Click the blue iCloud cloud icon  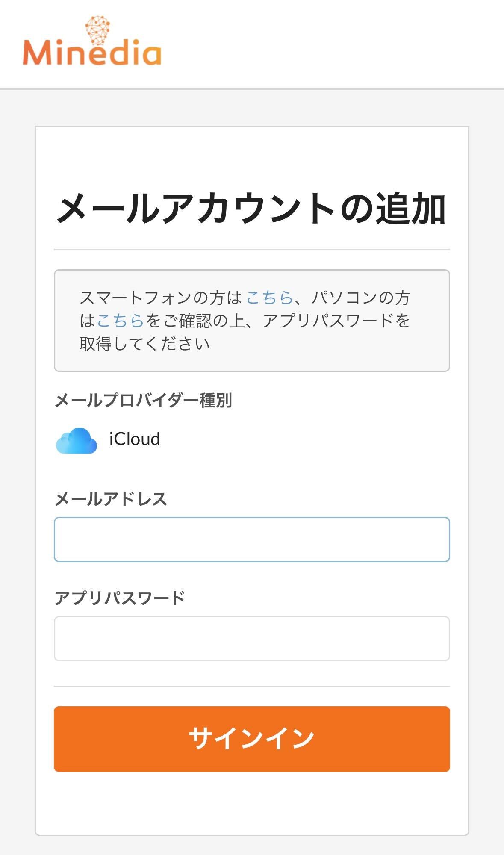77,440
